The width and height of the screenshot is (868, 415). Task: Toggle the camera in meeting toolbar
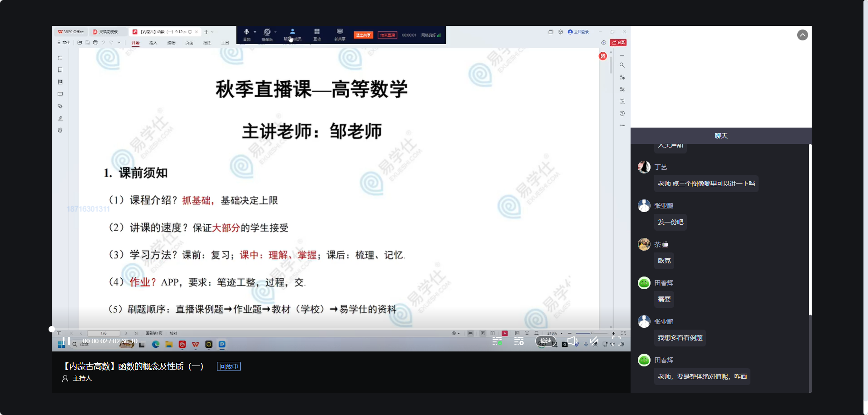[x=267, y=34]
